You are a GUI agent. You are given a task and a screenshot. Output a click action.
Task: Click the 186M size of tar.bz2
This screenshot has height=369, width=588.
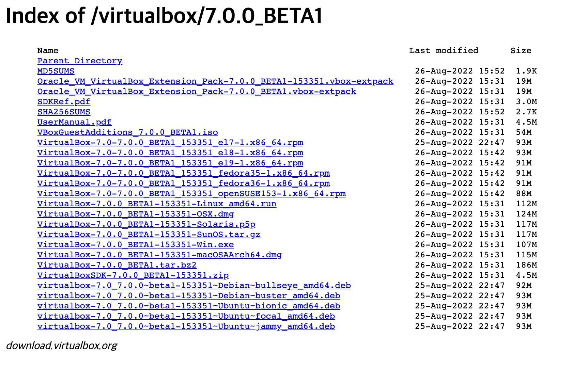526,265
